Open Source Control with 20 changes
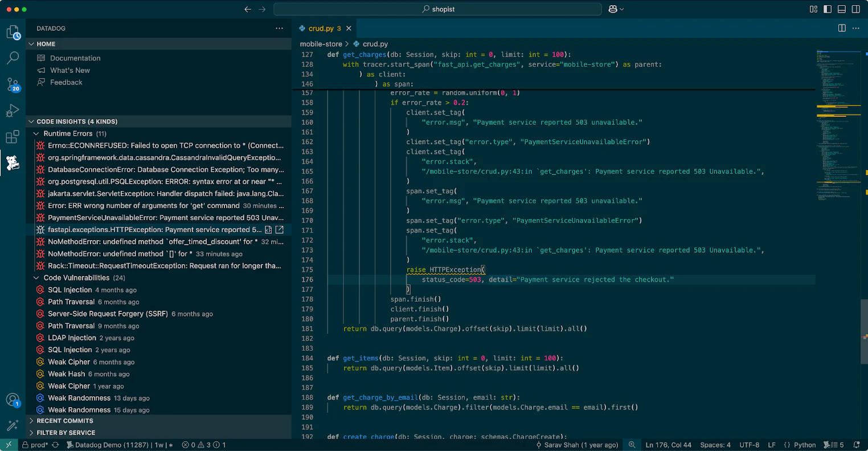This screenshot has width=868, height=451. click(x=13, y=84)
